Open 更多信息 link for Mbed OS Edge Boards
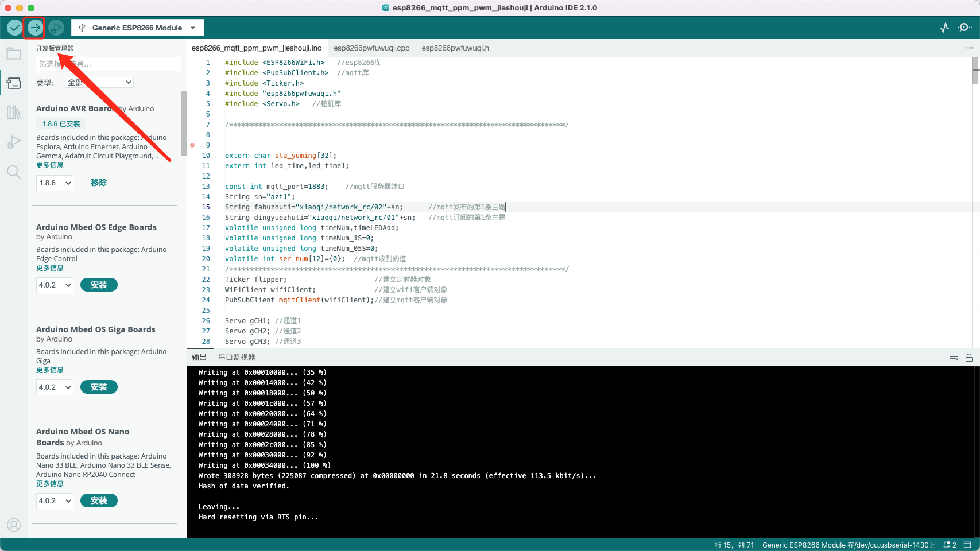This screenshot has width=980, height=551. pos(50,268)
